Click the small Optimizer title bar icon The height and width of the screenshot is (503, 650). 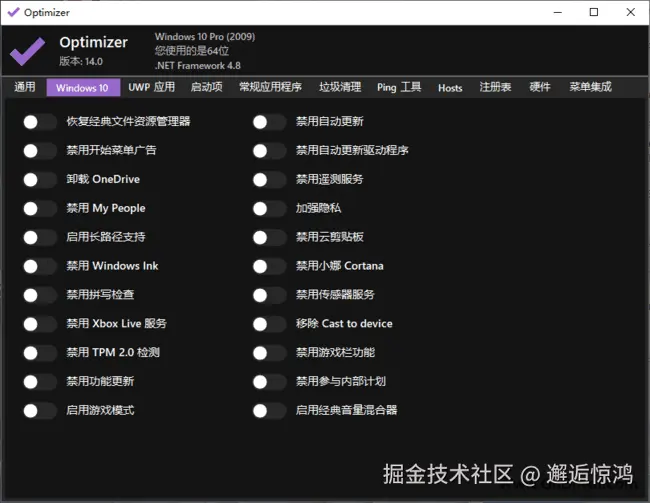[14, 12]
